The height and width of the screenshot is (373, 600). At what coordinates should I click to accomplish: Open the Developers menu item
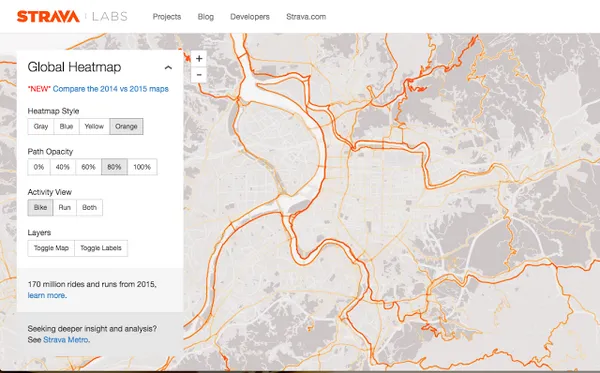[x=250, y=17]
